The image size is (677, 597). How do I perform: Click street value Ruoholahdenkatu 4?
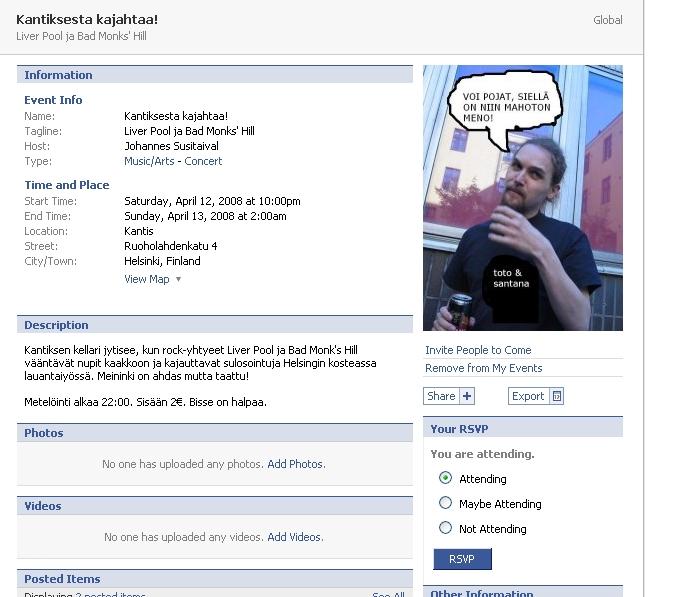(171, 246)
